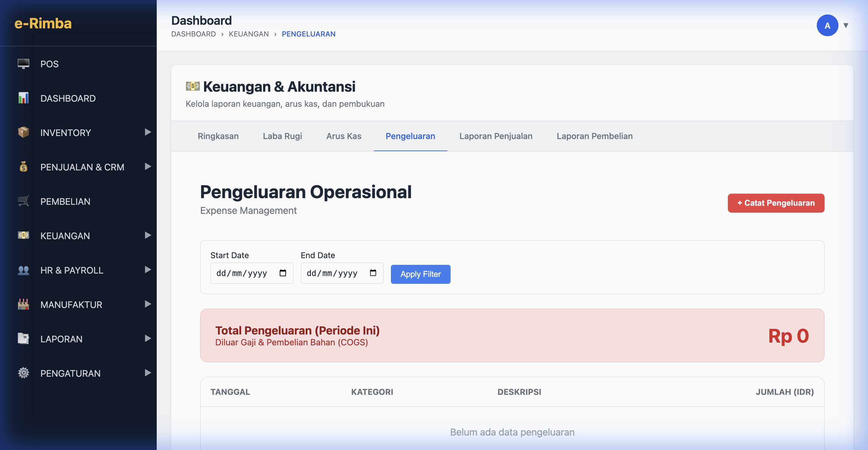
Task: Open the End Date calendar picker icon
Action: [373, 273]
